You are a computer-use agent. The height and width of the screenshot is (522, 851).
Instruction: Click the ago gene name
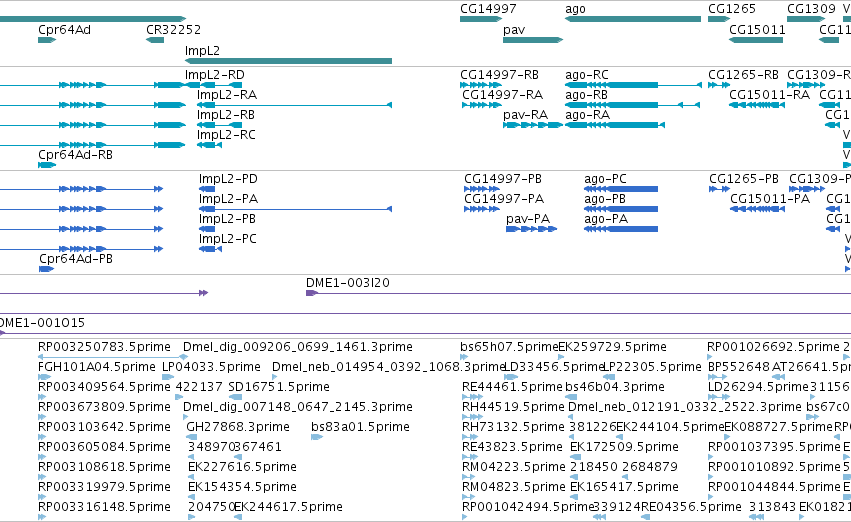(x=575, y=9)
